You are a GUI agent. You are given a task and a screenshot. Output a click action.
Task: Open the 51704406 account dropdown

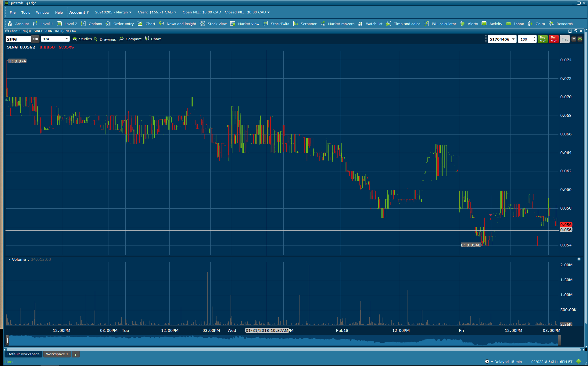click(x=513, y=39)
